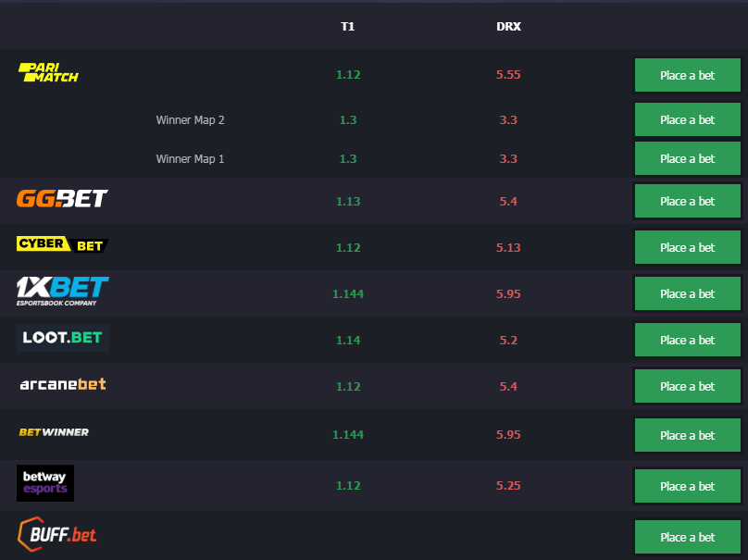
Task: Click the arcanebet logo
Action: point(63,384)
